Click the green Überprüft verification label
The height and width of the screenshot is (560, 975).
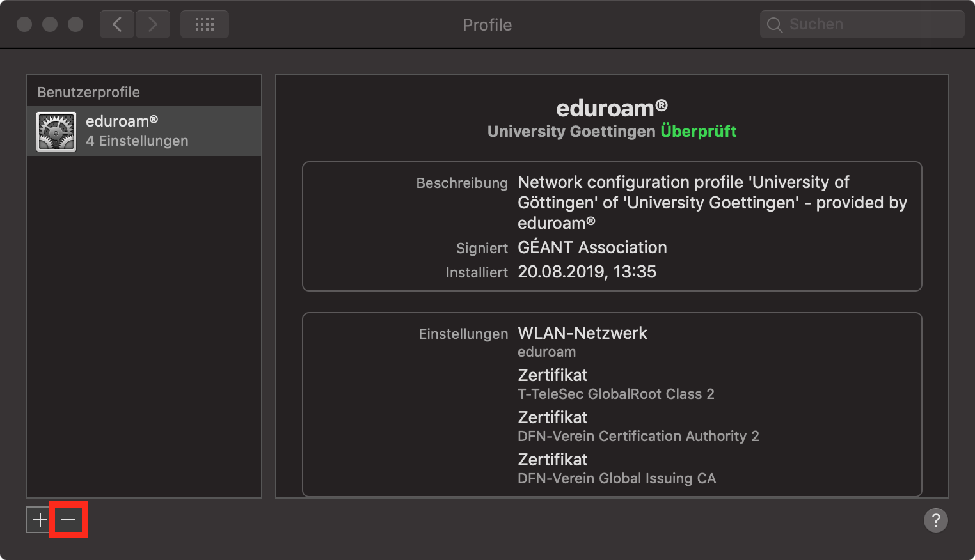tap(698, 131)
